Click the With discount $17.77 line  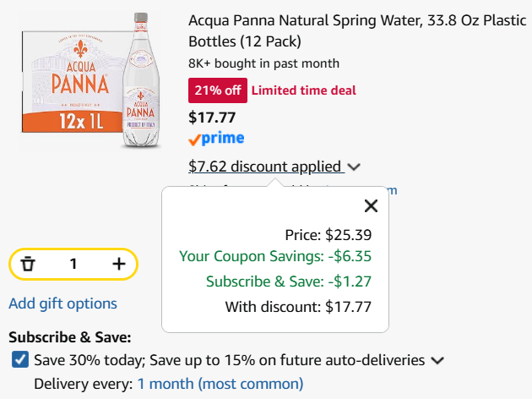(298, 307)
